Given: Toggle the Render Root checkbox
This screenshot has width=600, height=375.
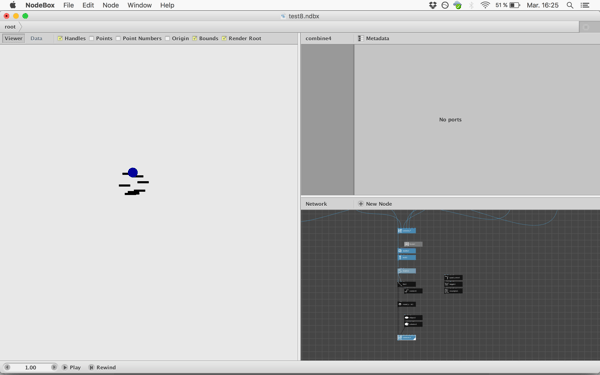Looking at the screenshot, I should tap(224, 38).
